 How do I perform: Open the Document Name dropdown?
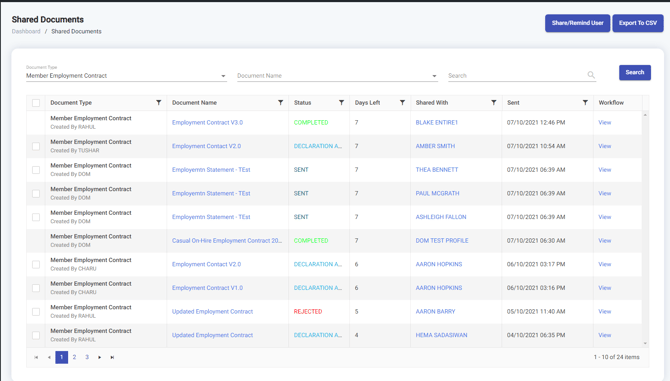[337, 76]
